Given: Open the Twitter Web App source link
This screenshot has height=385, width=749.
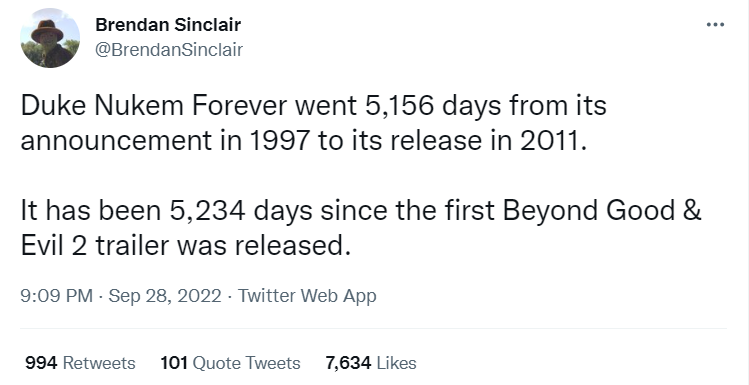Looking at the screenshot, I should 307,296.
